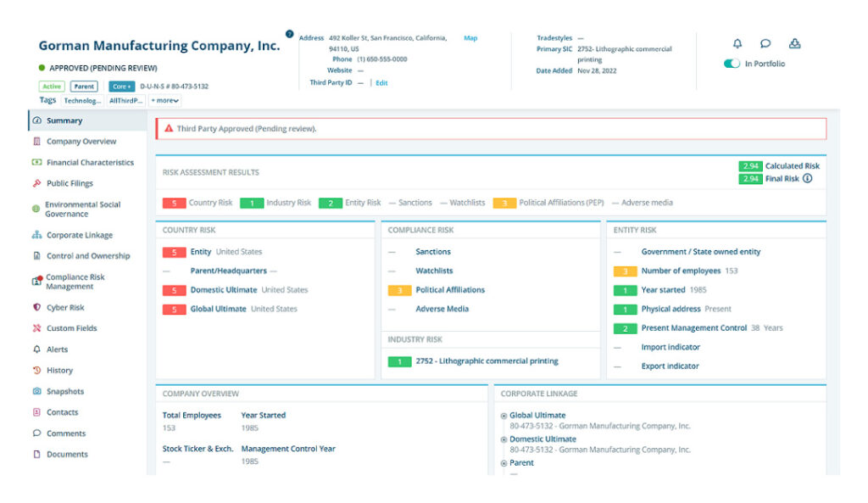This screenshot has width=868, height=503.
Task: Click the Technolog... tag
Action: 82,101
